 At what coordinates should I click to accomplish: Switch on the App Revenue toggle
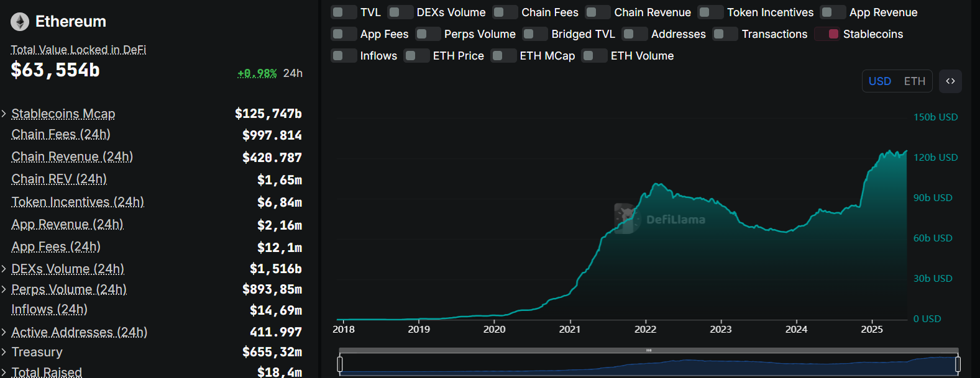point(833,12)
